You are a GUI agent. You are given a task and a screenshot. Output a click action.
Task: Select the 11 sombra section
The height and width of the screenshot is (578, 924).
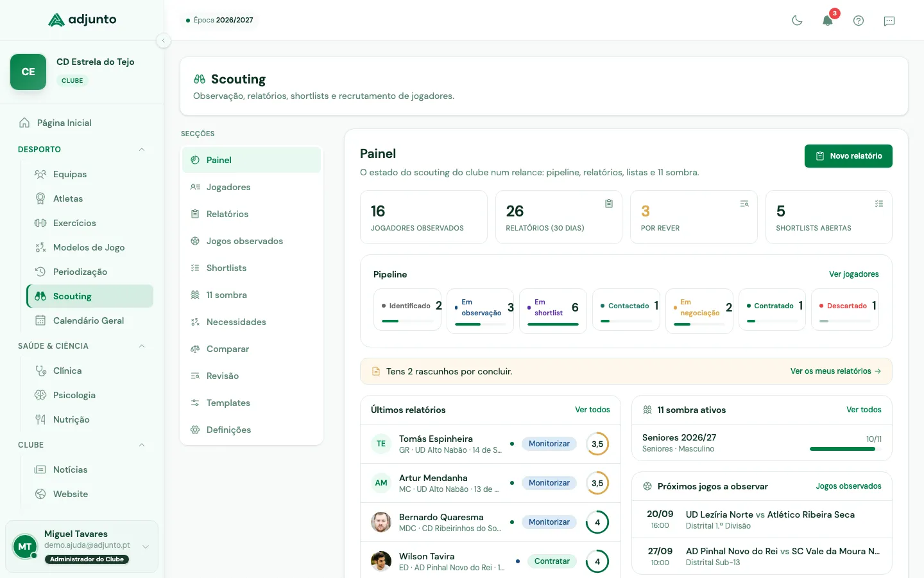point(252,295)
